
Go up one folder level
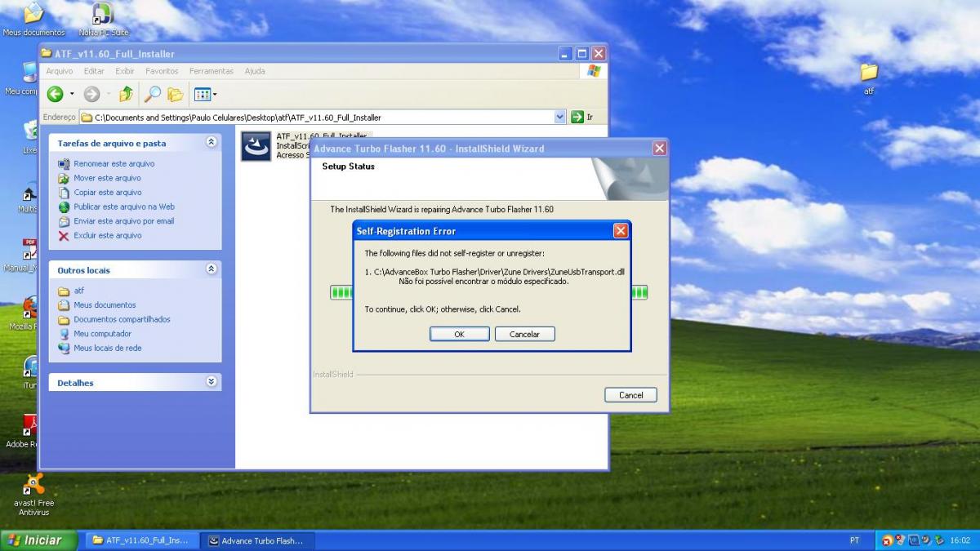(x=126, y=94)
